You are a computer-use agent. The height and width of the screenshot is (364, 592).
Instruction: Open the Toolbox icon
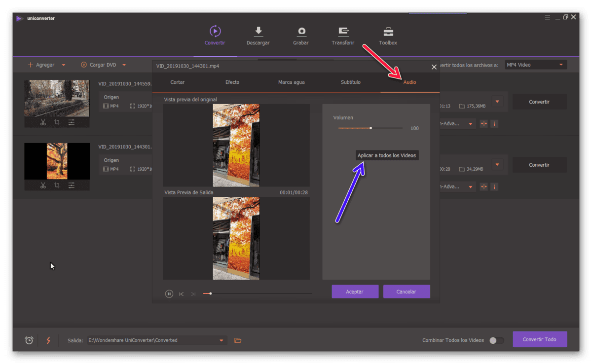point(388,32)
